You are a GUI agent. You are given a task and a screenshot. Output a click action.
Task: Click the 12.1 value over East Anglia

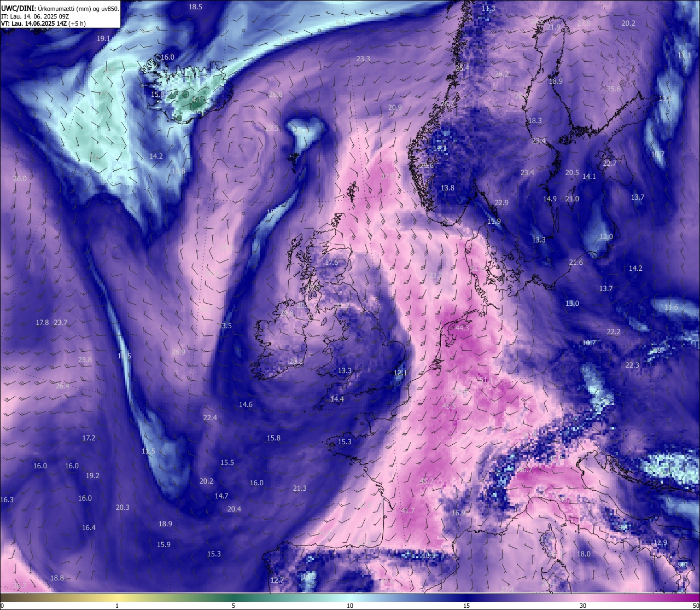click(x=400, y=373)
